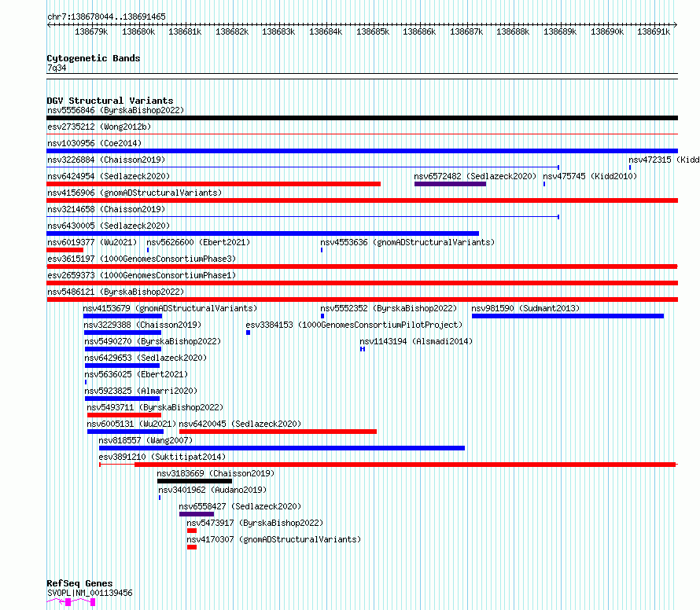
Task: Select the magenta SVOPL gene glyph
Action: click(71, 602)
